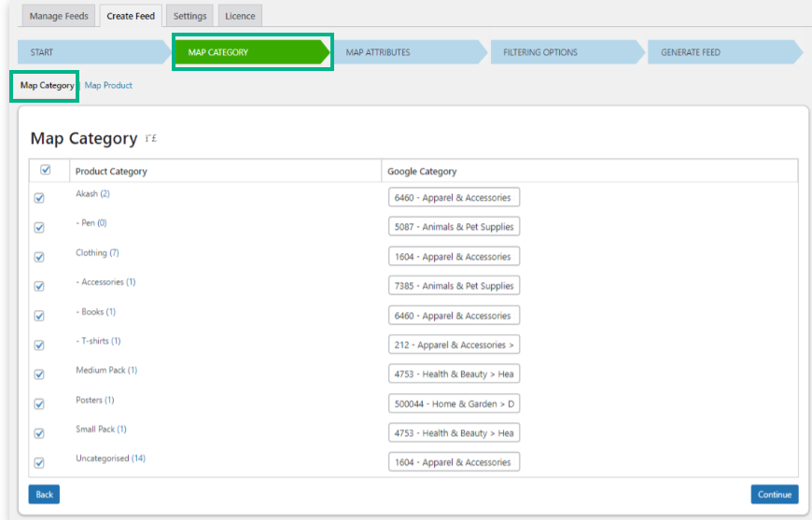Go to GENERATE FEED step

click(725, 52)
